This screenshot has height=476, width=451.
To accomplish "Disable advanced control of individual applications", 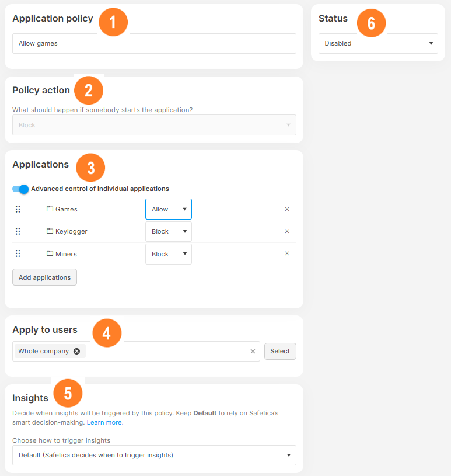I will pyautogui.click(x=20, y=189).
